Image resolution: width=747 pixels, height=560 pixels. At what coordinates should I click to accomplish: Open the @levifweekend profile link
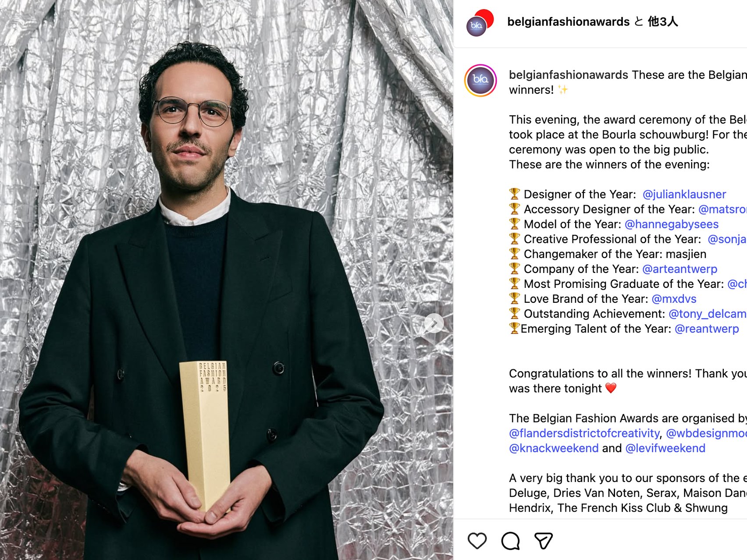tap(665, 448)
